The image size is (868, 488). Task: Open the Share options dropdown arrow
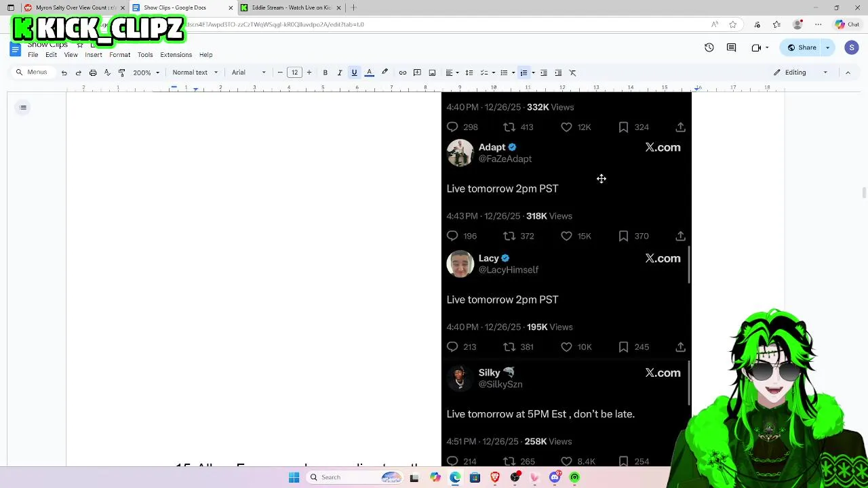(x=827, y=47)
